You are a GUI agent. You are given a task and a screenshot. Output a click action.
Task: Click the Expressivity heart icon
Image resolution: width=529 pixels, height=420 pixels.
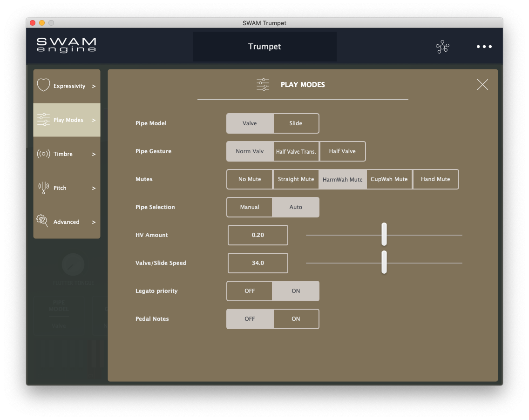point(43,85)
